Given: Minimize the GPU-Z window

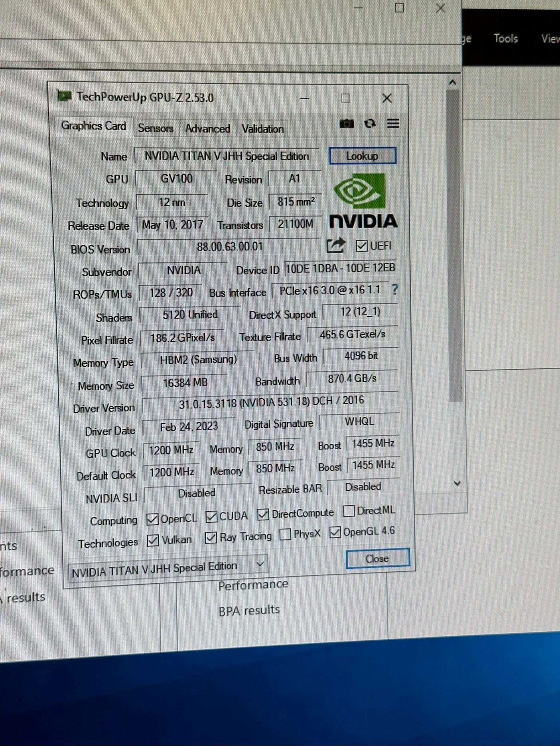Looking at the screenshot, I should pos(305,98).
